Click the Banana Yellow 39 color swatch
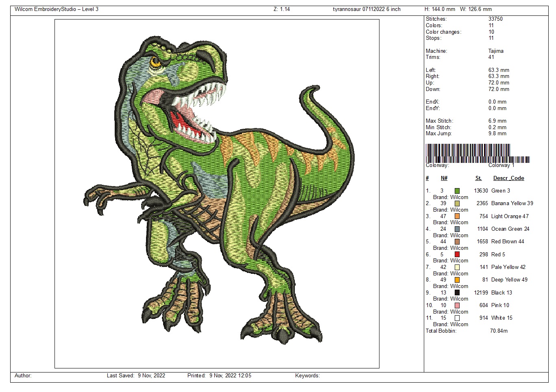This screenshot has width=556, height=392. coord(457,204)
